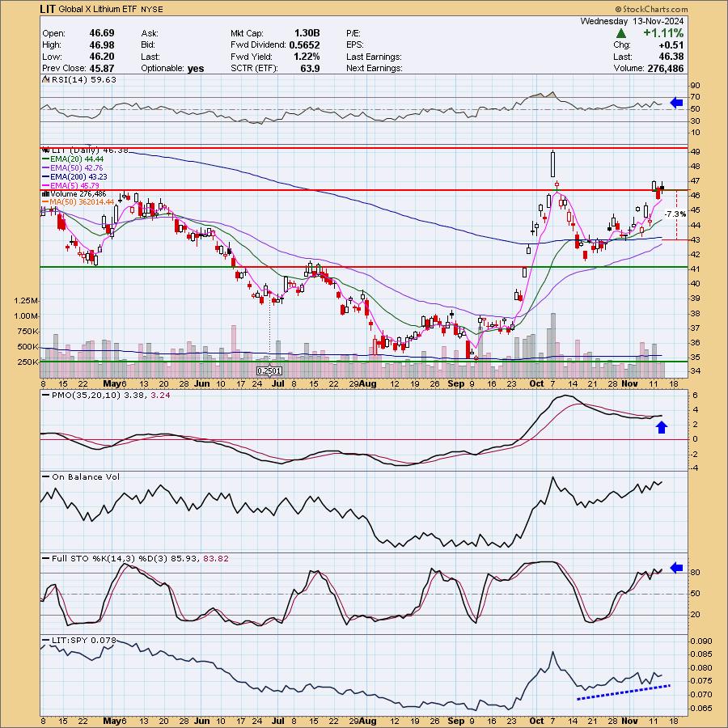Click the Oct 7 volume spike bar
Screen dimensions: 728x728
click(x=552, y=345)
